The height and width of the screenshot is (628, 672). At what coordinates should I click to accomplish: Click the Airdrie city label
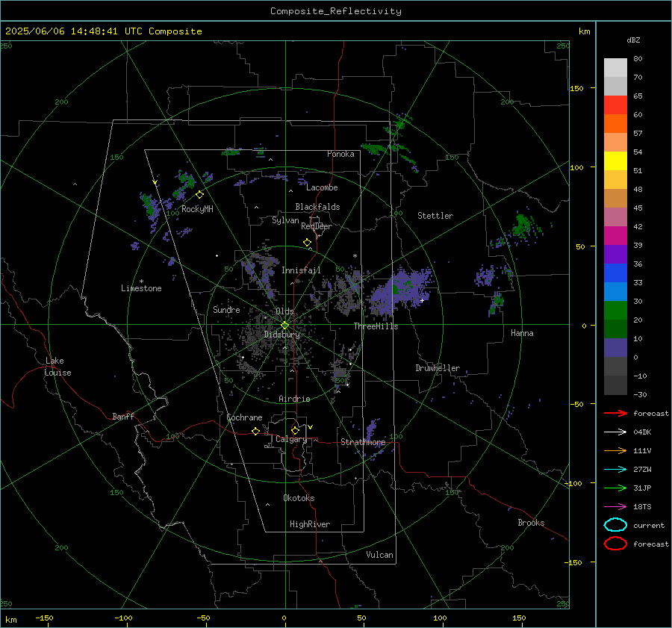pyautogui.click(x=294, y=399)
